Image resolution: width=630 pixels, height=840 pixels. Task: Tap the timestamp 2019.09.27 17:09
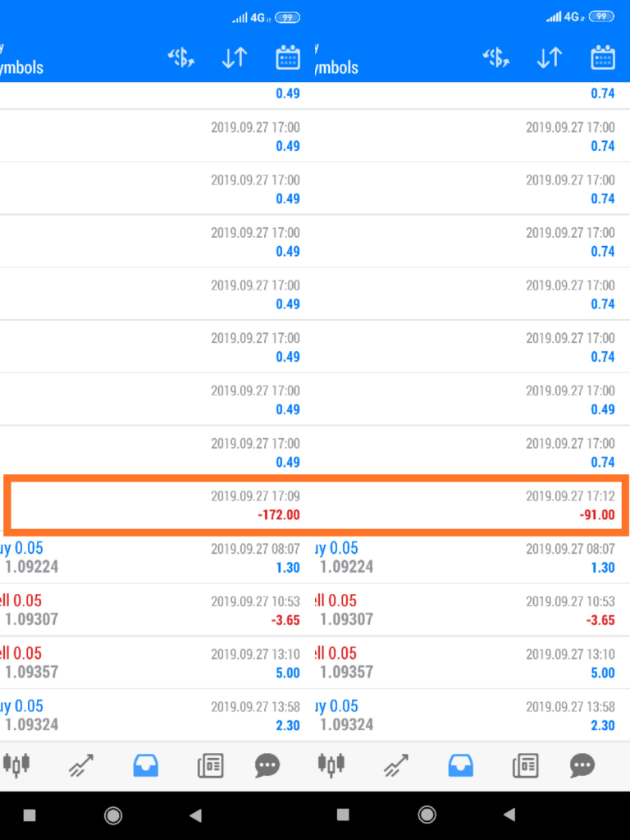[255, 496]
